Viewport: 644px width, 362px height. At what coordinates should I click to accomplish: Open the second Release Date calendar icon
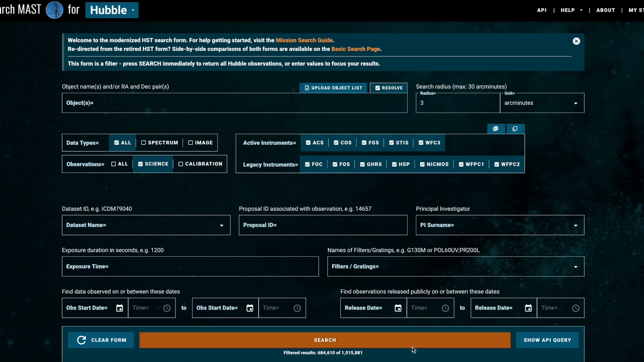pos(528,308)
